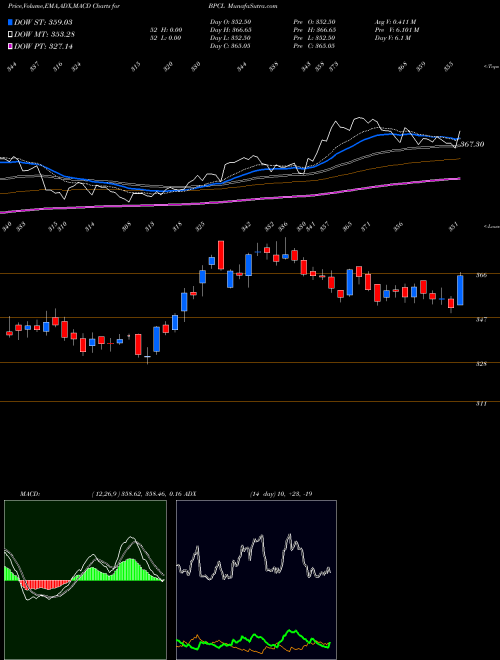Click the 328 price axis label
This screenshot has width=500, height=660.
(482, 364)
